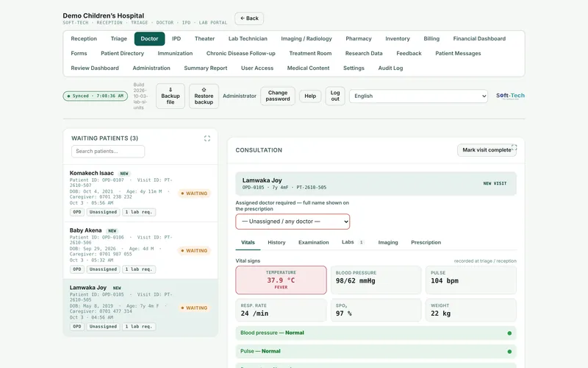The image size is (588, 368).
Task: Mark visit complete
Action: point(487,150)
